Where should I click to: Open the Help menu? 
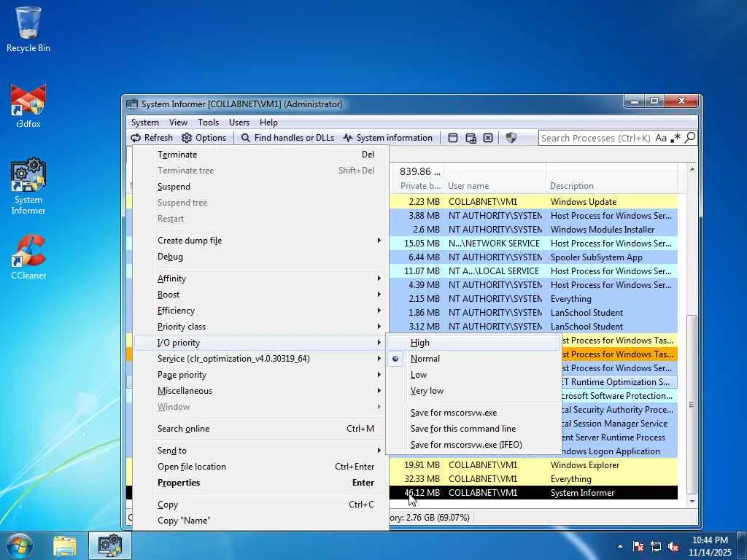point(268,122)
